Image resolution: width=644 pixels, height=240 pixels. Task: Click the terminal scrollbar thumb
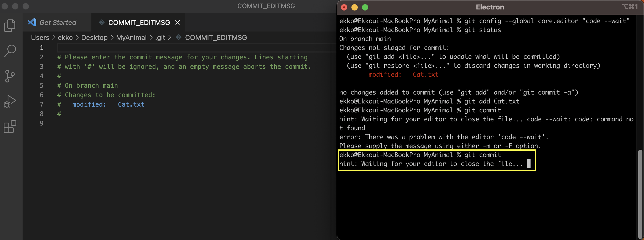[x=640, y=194]
